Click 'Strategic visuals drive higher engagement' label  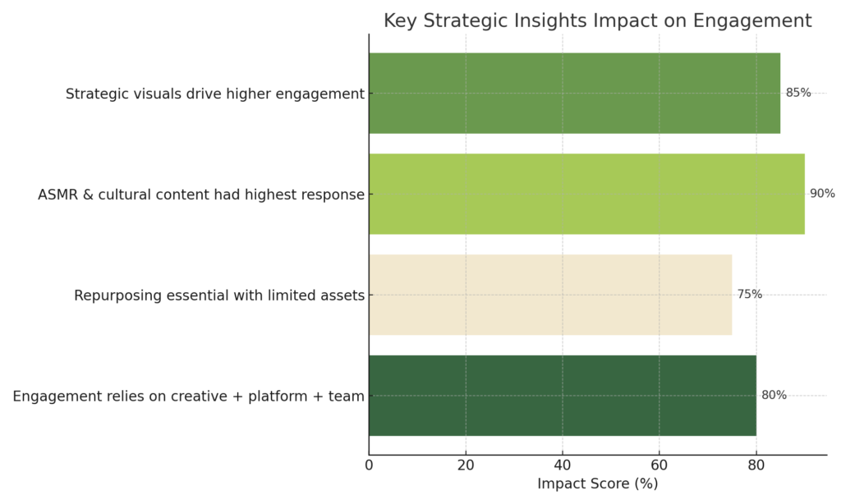point(214,94)
